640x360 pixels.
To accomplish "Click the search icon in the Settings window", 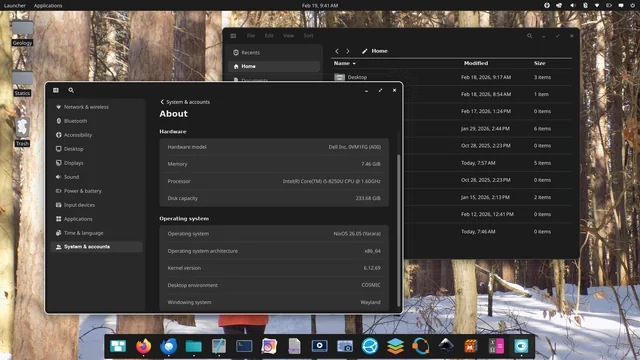I will [71, 90].
